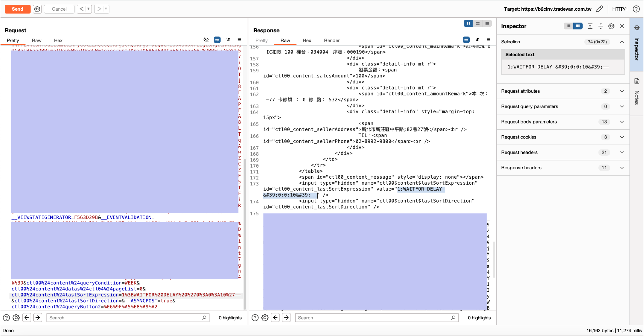This screenshot has height=336, width=644.
Task: Switch to side-by-side request/response layout
Action: click(468, 23)
